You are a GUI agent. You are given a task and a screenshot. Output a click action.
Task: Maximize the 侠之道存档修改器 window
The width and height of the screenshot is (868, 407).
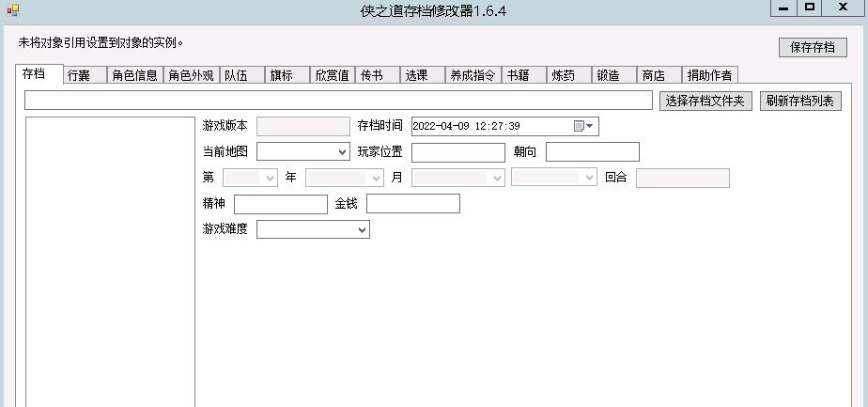[x=810, y=8]
